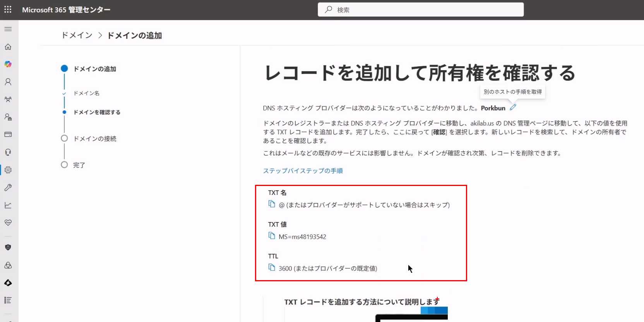Click the ドメイン breadcrumb link
Screen dimensions: 644x322
coord(77,35)
